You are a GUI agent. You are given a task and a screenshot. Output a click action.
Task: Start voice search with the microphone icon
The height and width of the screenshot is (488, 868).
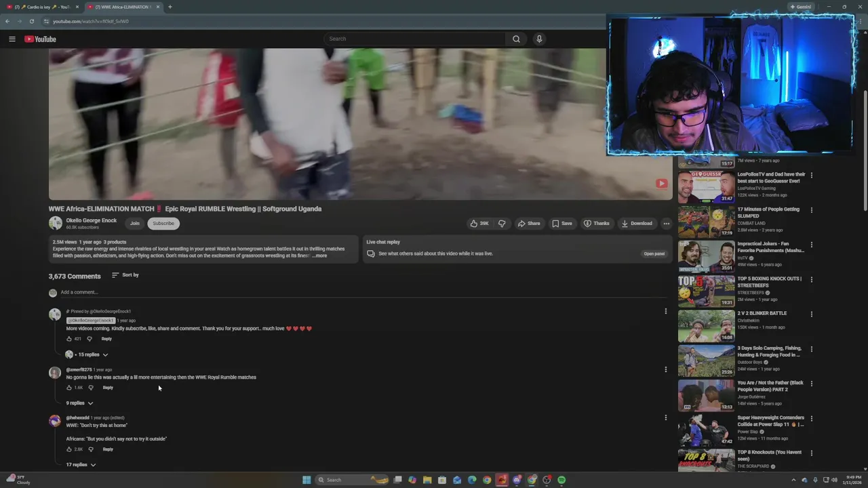coord(539,39)
